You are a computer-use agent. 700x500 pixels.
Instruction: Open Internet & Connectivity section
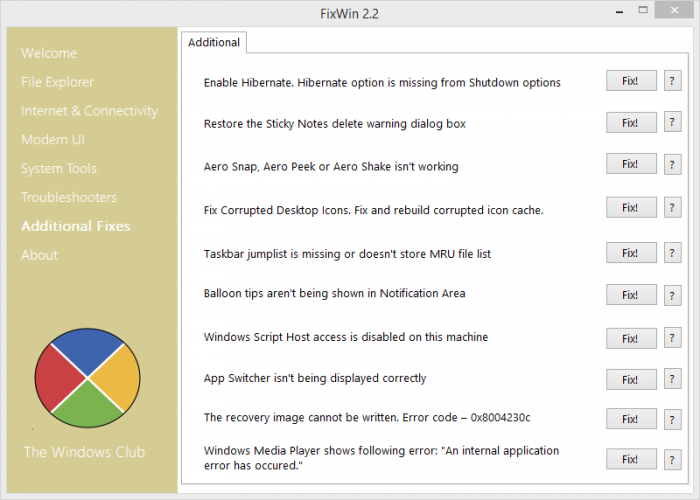pos(89,111)
